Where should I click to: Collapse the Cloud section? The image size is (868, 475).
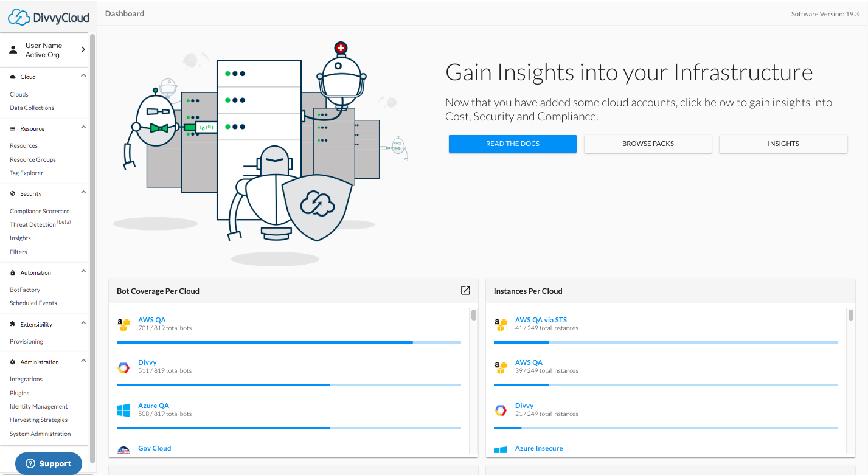83,76
